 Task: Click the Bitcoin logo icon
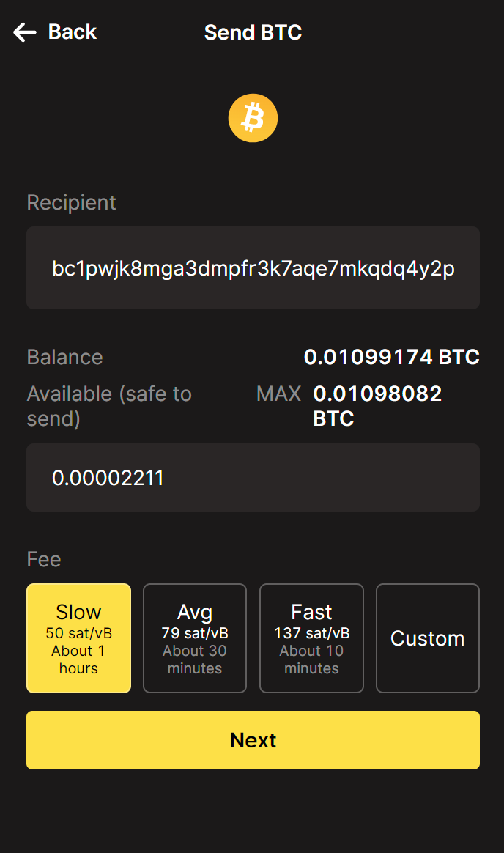pyautogui.click(x=253, y=117)
